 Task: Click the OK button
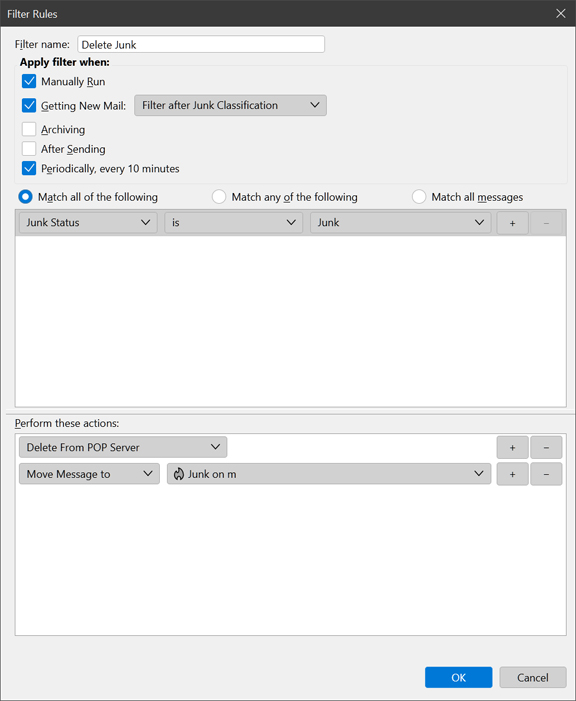(458, 677)
